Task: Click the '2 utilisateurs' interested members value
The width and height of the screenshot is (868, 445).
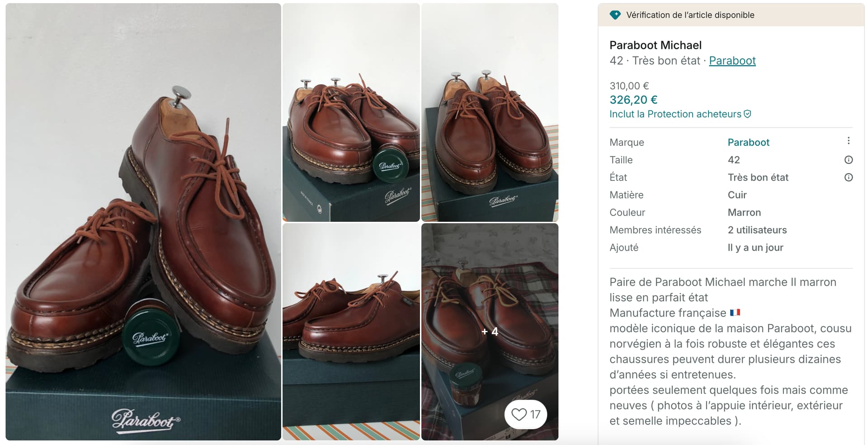Action: click(x=757, y=230)
